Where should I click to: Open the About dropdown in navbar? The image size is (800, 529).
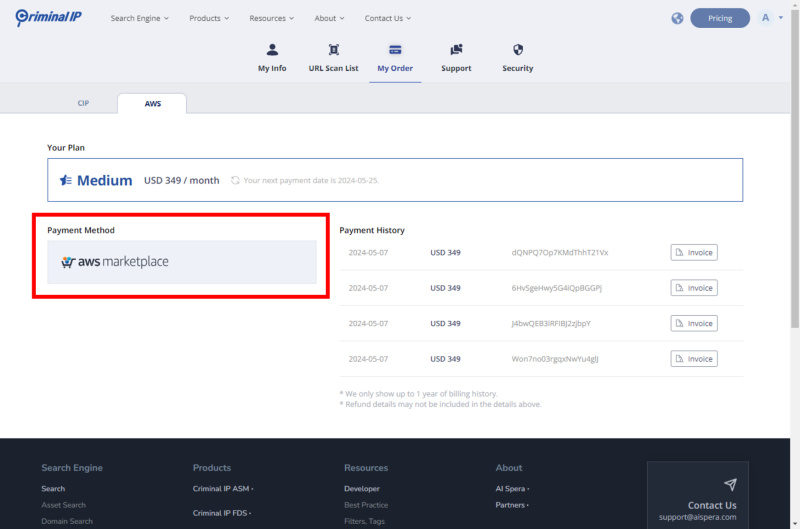329,18
